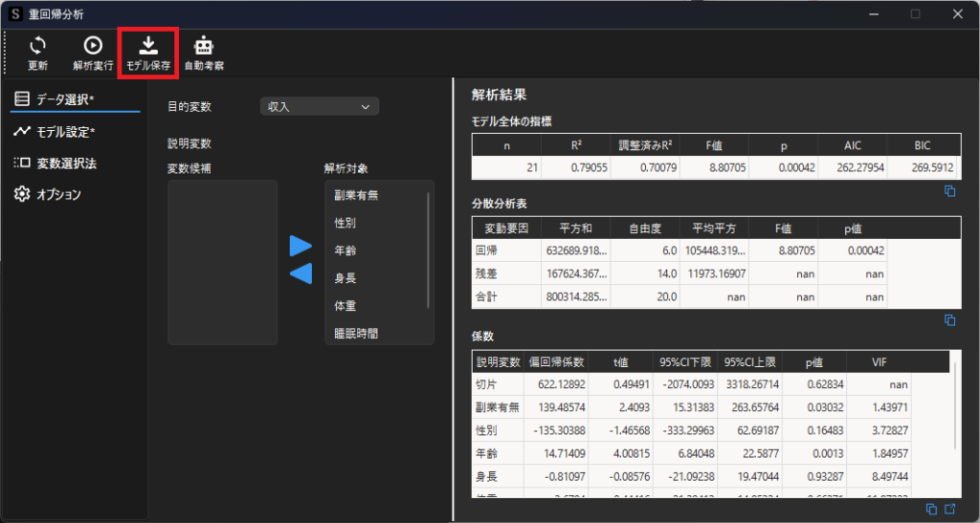The image size is (980, 523).
Task: Click right arrow to add variable to 解析対象
Action: [x=301, y=246]
